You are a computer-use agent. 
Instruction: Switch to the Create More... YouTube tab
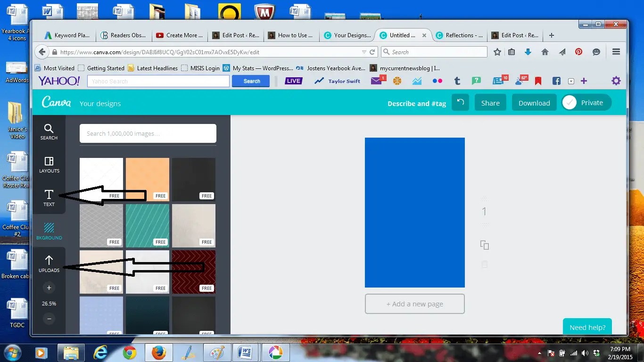click(x=179, y=35)
